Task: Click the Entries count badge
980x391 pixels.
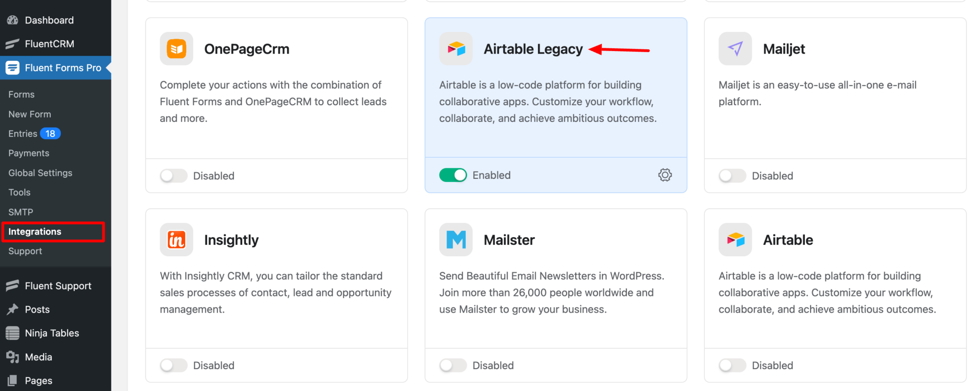Action: point(49,133)
